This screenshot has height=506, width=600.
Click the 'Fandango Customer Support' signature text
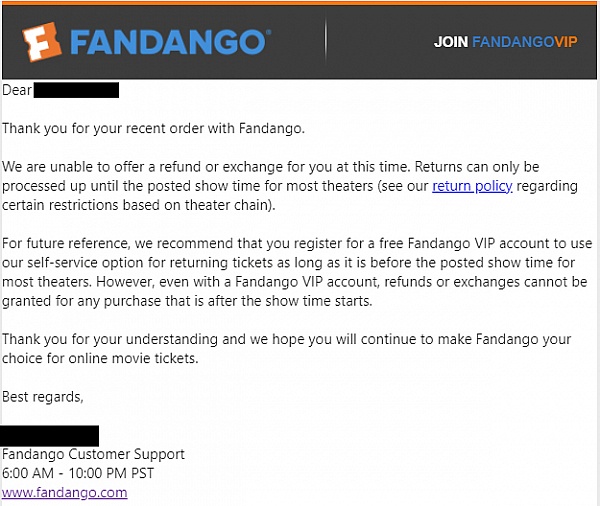click(93, 454)
